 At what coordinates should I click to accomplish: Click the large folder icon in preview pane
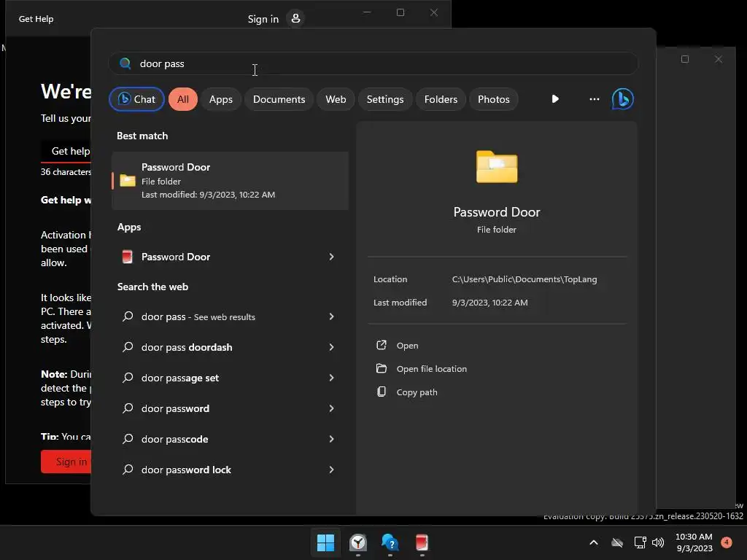pyautogui.click(x=496, y=167)
